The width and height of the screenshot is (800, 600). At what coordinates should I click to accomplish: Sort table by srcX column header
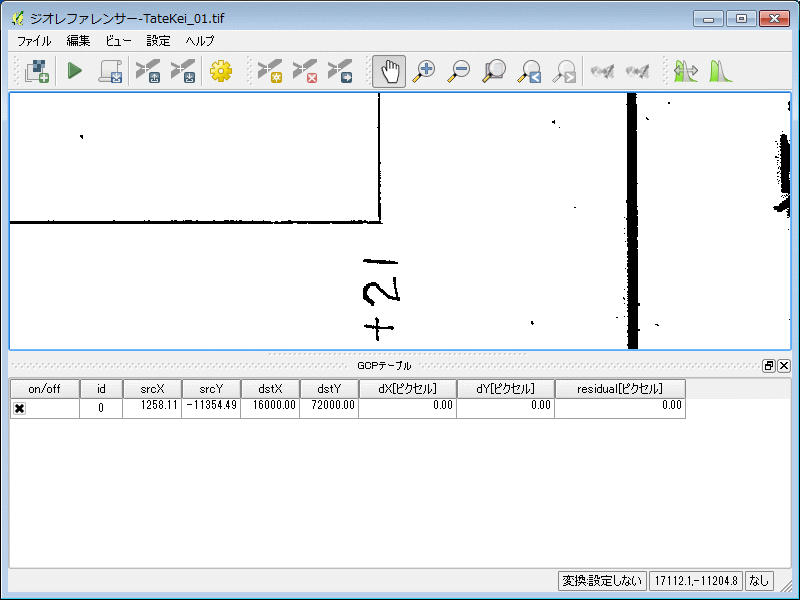152,389
